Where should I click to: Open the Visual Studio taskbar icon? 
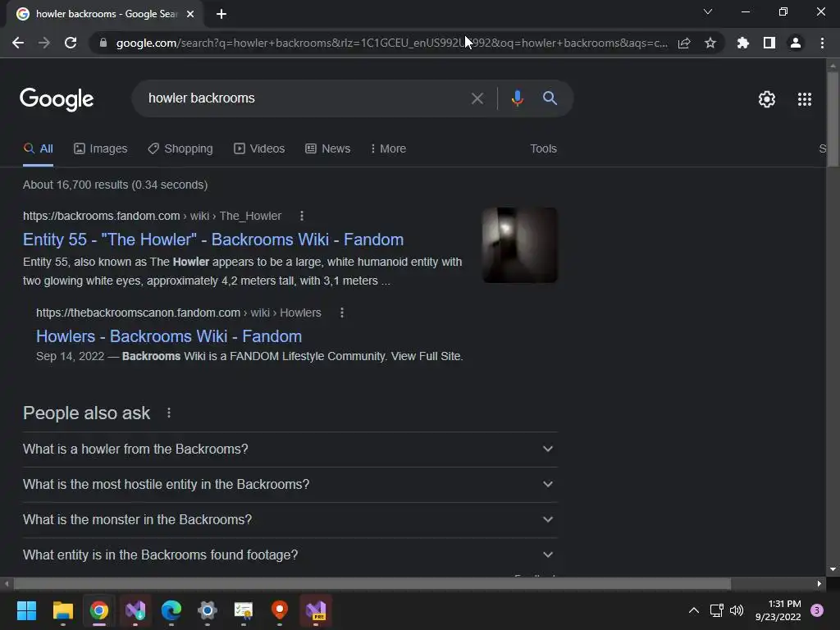[x=135, y=610]
